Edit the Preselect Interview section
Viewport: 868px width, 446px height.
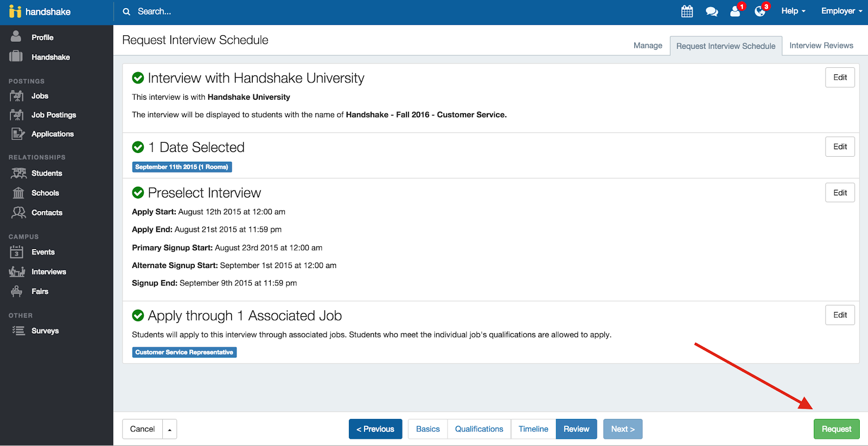coord(840,193)
